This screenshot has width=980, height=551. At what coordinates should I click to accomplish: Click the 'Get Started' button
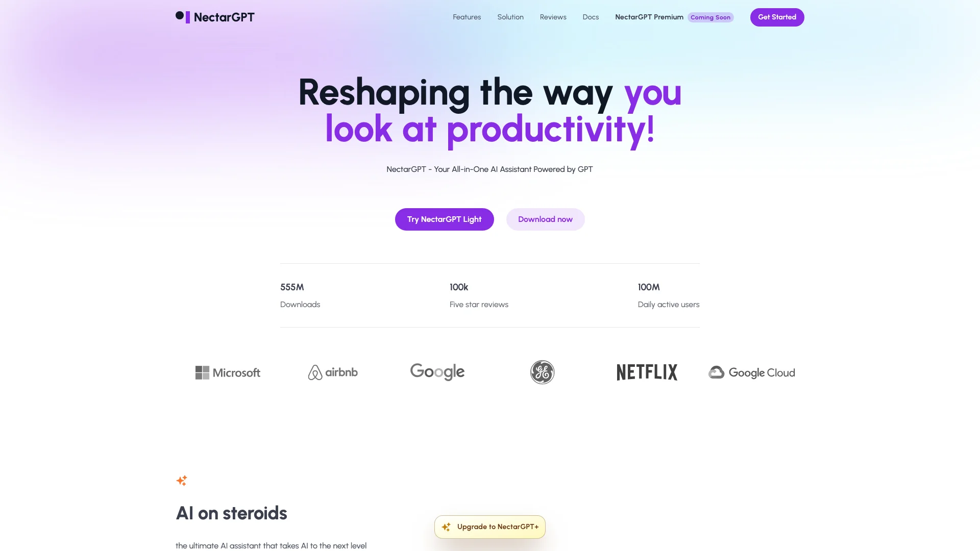[x=777, y=17]
